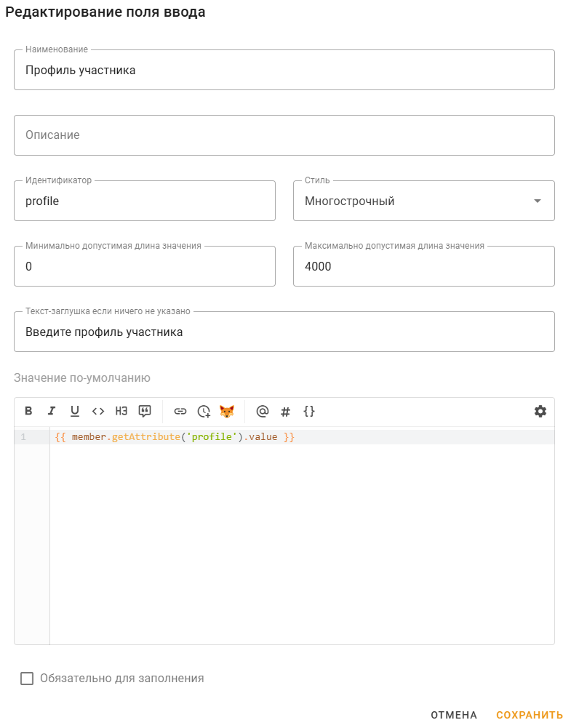Open the timer insert tool
This screenshot has height=728, width=571.
204,411
